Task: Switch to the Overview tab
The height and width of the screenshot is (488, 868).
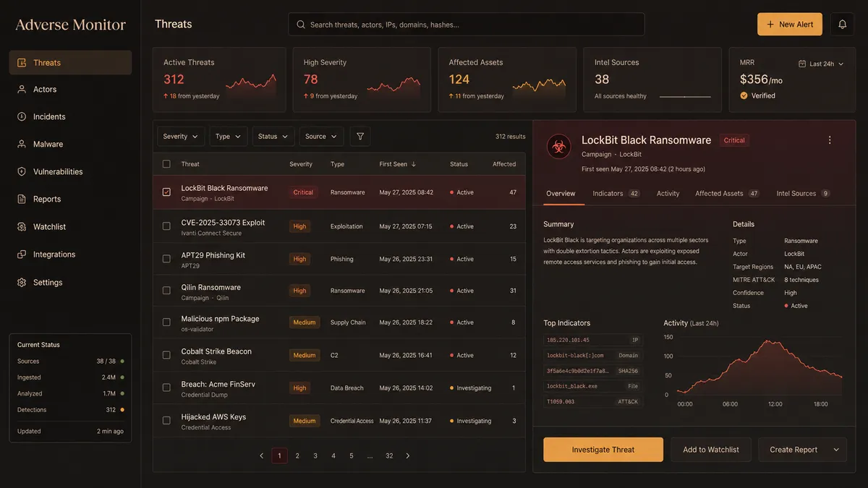Action: (x=561, y=194)
